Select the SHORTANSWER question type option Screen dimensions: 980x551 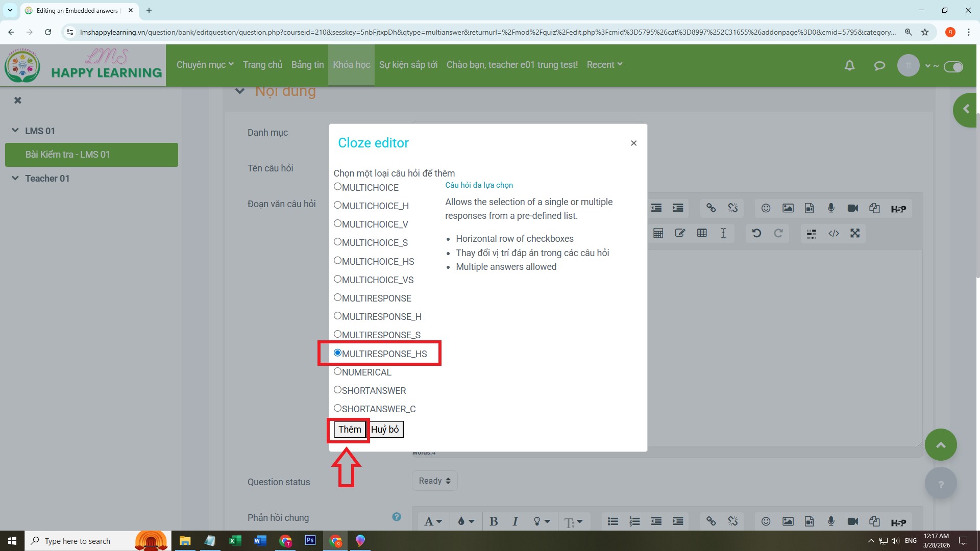pyautogui.click(x=337, y=390)
